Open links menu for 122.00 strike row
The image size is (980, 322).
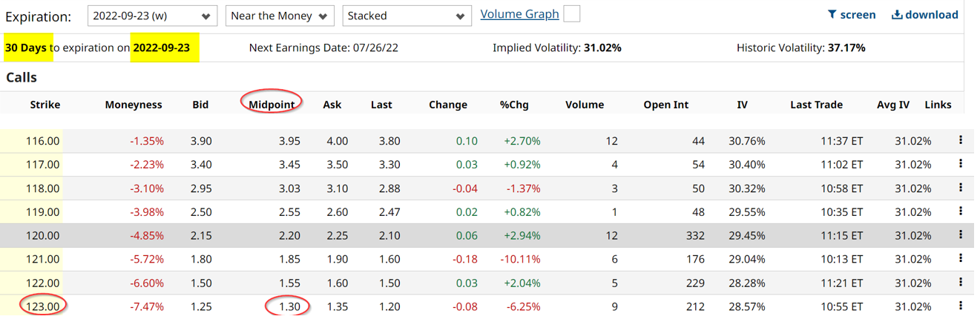961,283
